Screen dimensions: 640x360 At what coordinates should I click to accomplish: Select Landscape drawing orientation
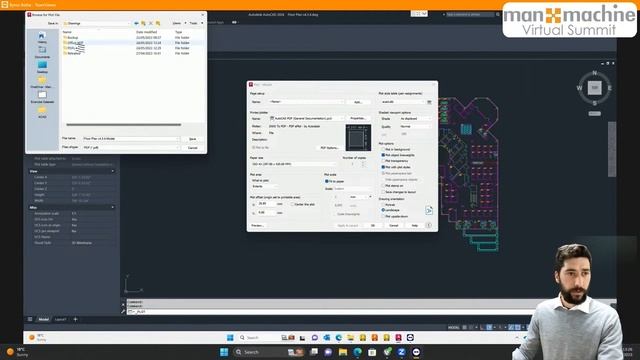pyautogui.click(x=383, y=210)
